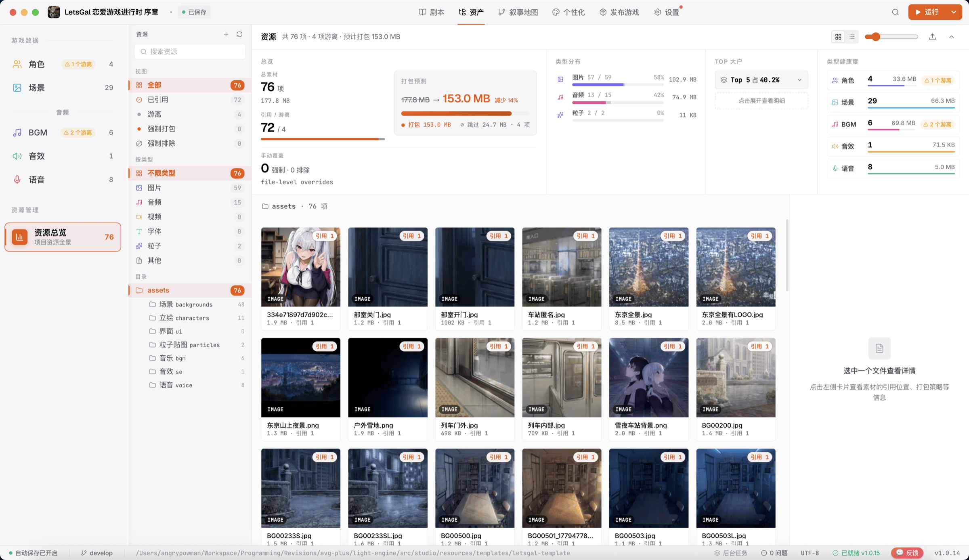Open 语音 voice folder
This screenshot has width=969, height=560.
click(x=196, y=385)
